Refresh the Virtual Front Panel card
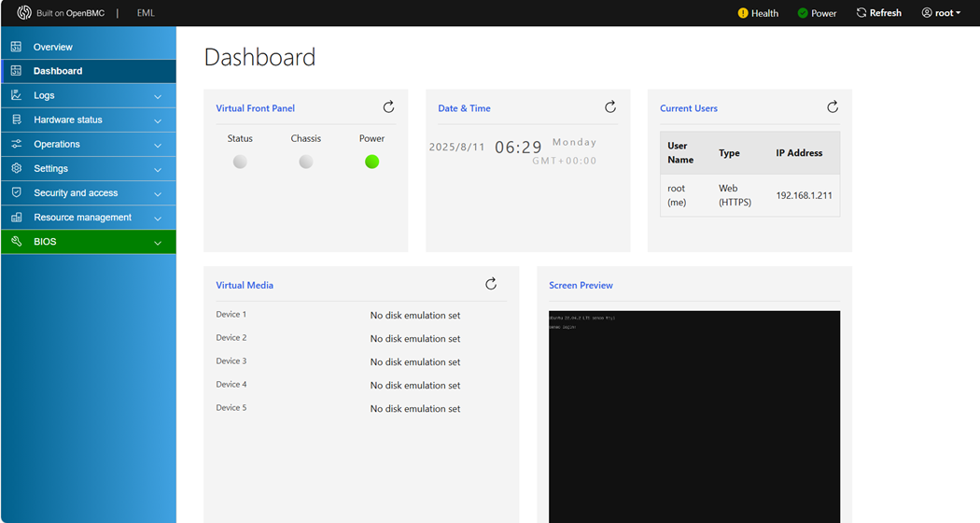Screen dimensions: 980x523 coord(388,107)
